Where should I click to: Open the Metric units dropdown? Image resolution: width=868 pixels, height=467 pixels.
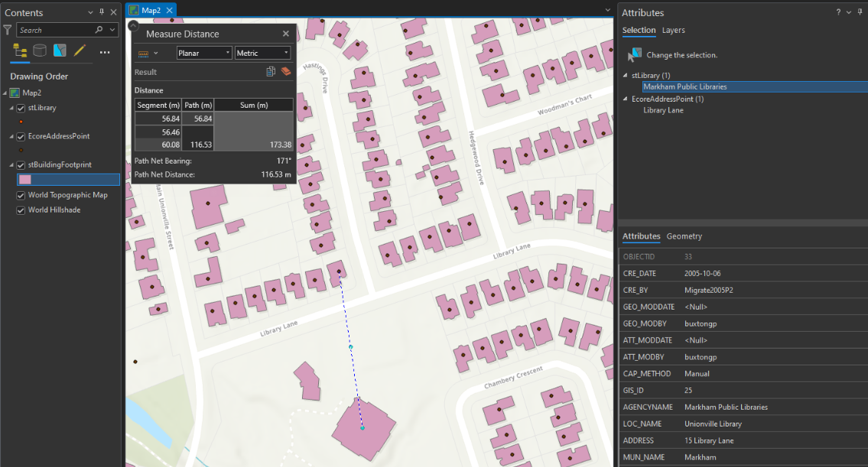(262, 53)
